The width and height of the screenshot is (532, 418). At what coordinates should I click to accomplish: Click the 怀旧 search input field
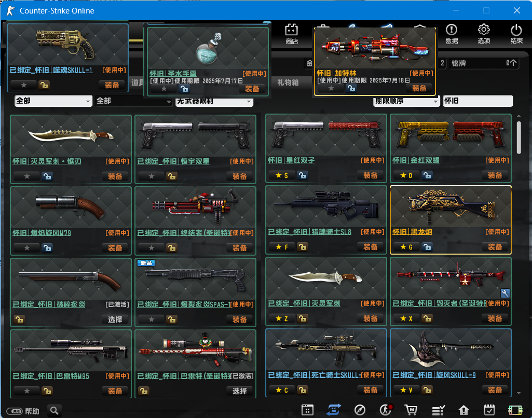point(478,101)
